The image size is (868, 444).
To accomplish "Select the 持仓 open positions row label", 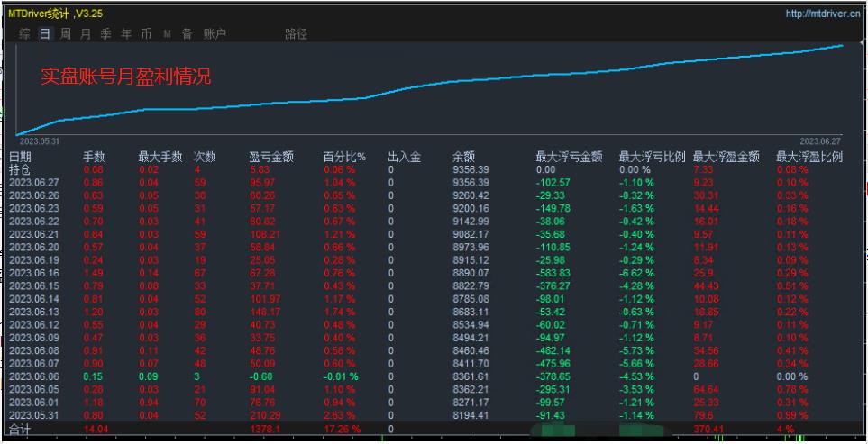I will tap(20, 169).
